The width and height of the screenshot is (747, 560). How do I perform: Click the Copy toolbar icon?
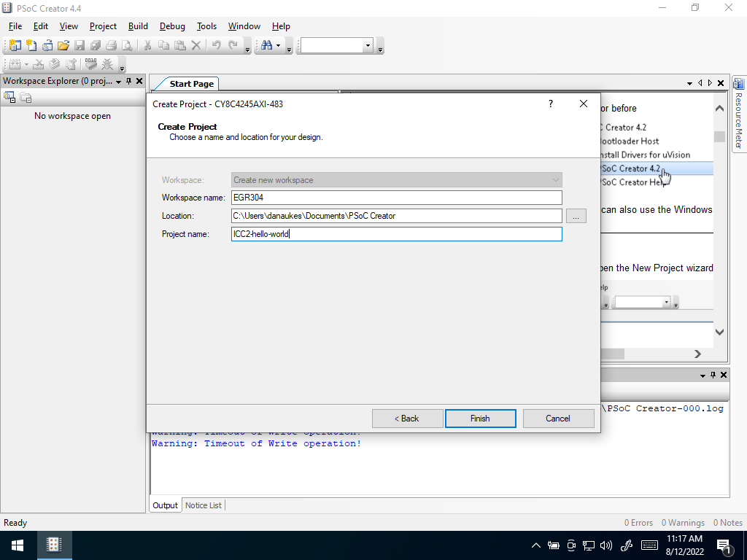pos(163,45)
